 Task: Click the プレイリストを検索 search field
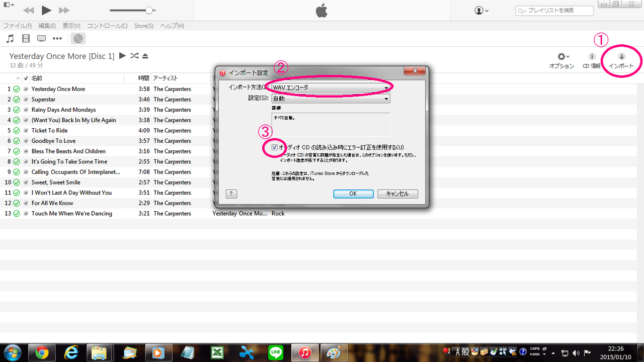pyautogui.click(x=555, y=11)
